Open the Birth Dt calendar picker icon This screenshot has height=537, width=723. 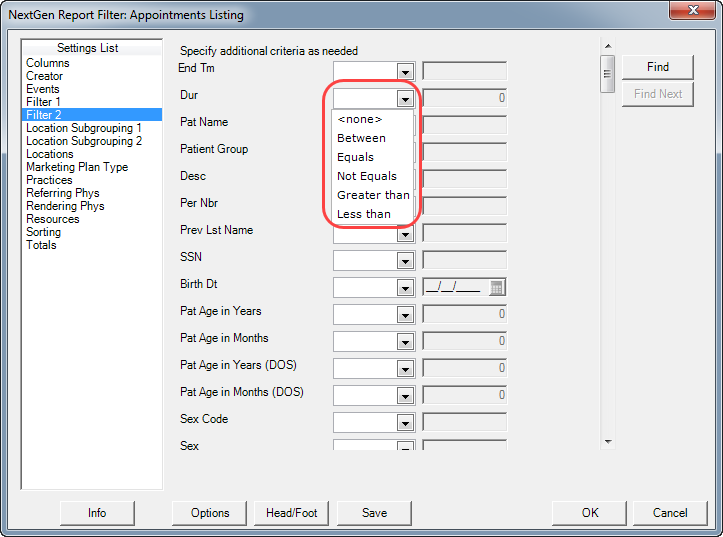(x=497, y=288)
